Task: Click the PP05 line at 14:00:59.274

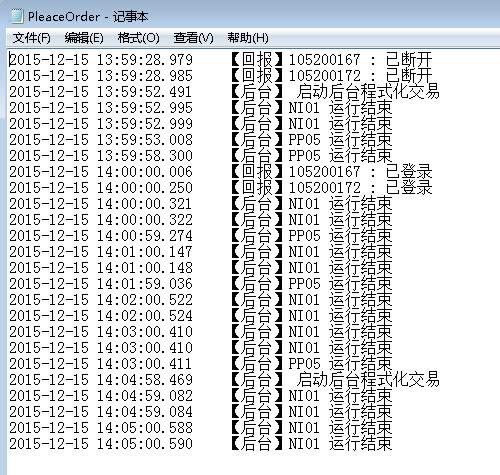Action: [201, 236]
